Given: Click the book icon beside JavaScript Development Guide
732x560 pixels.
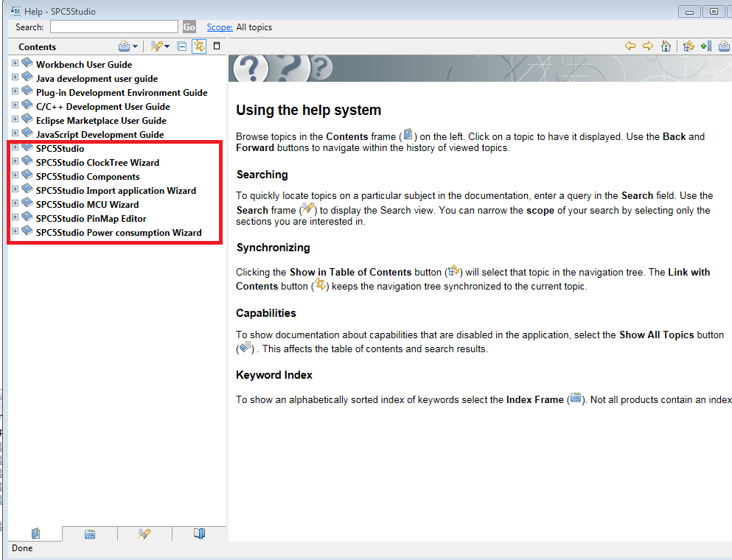Looking at the screenshot, I should point(27,133).
